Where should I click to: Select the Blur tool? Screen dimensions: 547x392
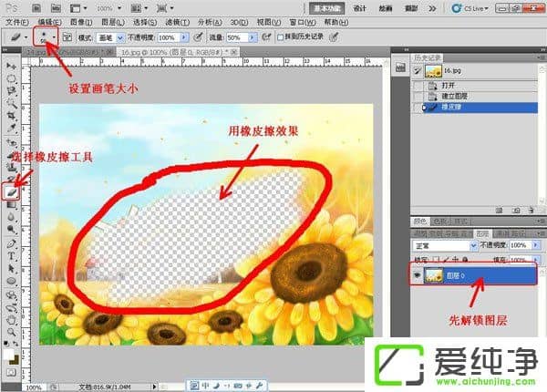[x=12, y=217]
